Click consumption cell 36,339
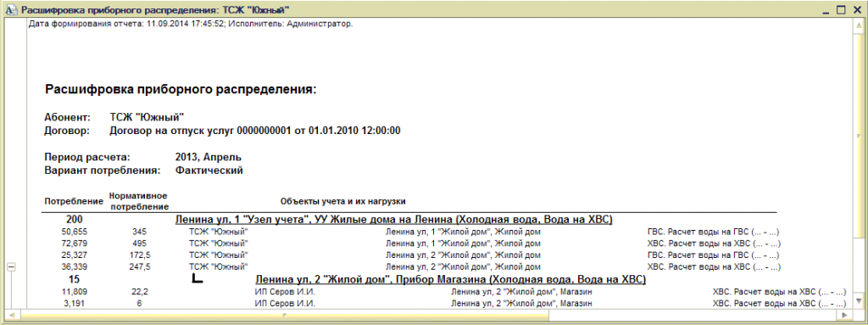Screen dimensions: 868x325 tap(75, 267)
